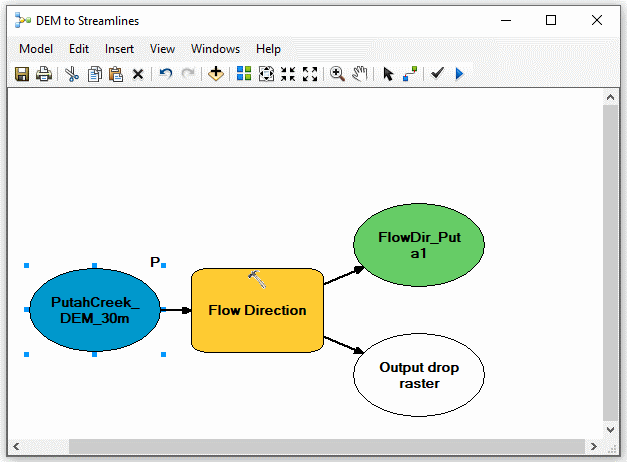The image size is (627, 462).
Task: Select the Flow Direction tool box
Action: pyautogui.click(x=258, y=310)
